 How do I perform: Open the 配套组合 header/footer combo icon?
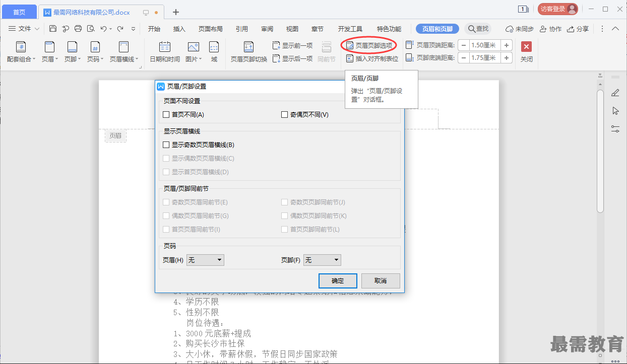pyautogui.click(x=21, y=52)
